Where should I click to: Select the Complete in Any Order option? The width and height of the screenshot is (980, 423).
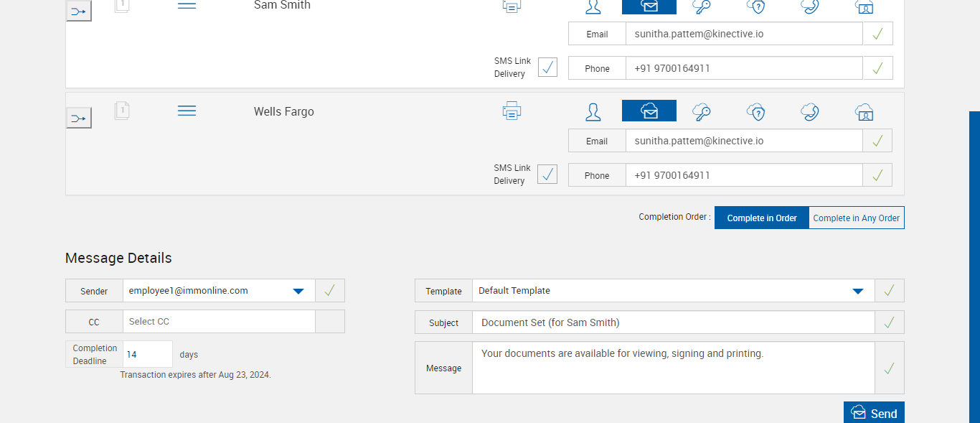(856, 218)
